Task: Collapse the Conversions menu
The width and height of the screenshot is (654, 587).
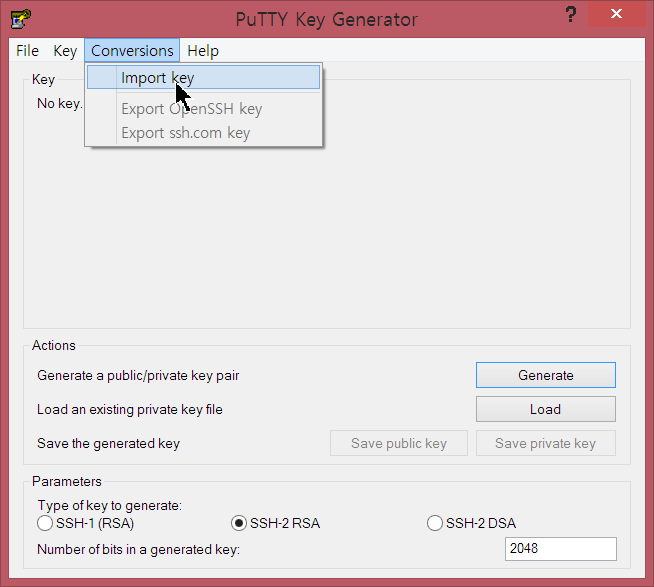Action: coord(132,50)
